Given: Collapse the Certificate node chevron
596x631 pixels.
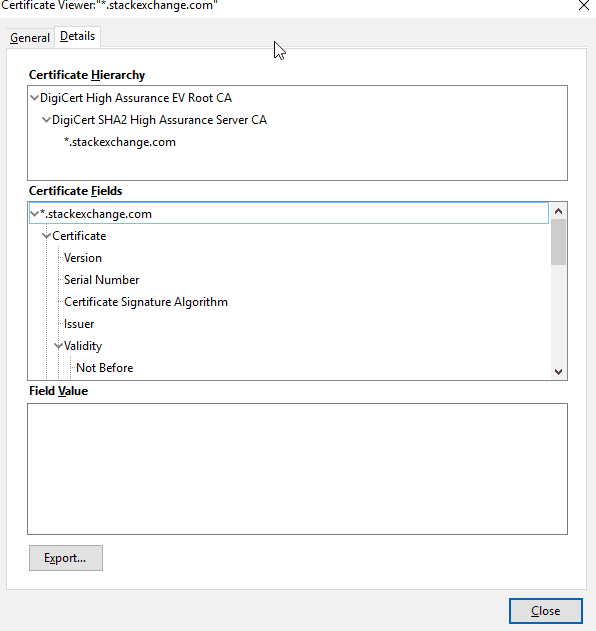Looking at the screenshot, I should pos(47,236).
